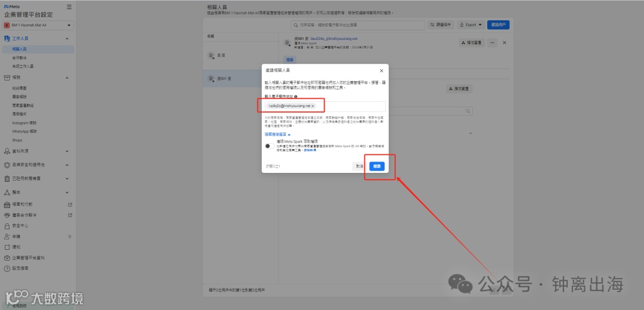The height and width of the screenshot is (310, 644).
Task: Click the 資料來源 icon
Action: (7, 151)
